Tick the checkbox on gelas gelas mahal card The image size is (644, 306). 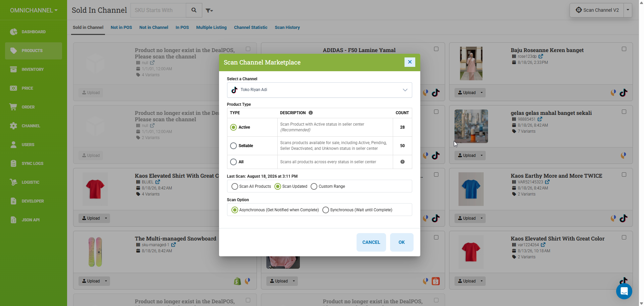click(x=624, y=112)
